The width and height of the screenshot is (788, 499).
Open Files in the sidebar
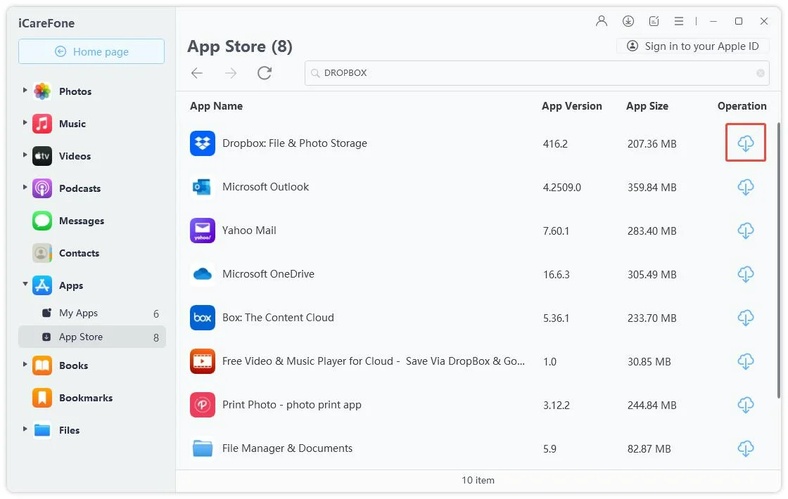click(x=69, y=431)
